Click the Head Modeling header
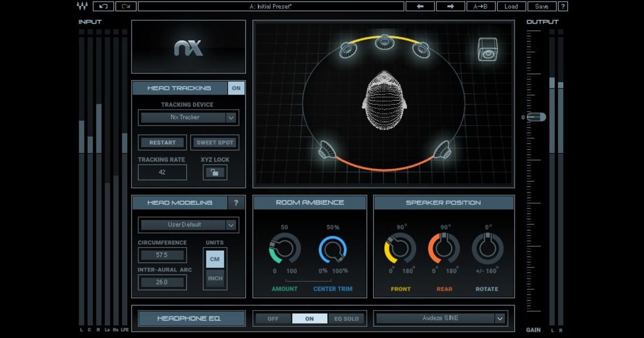This screenshot has height=338, width=644. pos(180,203)
